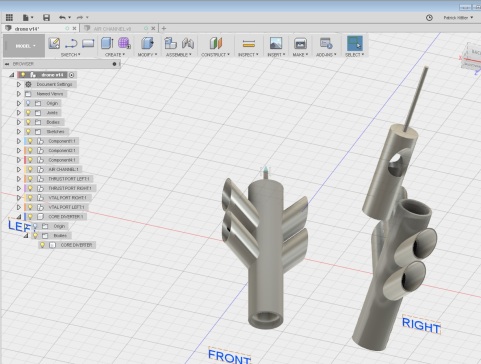The height and width of the screenshot is (364, 481).
Task: Open the INSERT menu
Action: click(x=276, y=55)
